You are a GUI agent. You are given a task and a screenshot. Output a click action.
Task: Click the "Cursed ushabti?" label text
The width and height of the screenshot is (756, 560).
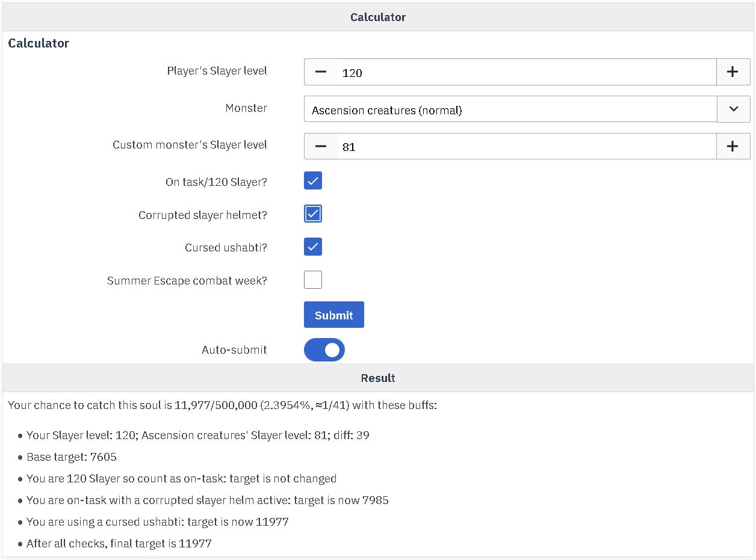pyautogui.click(x=226, y=248)
